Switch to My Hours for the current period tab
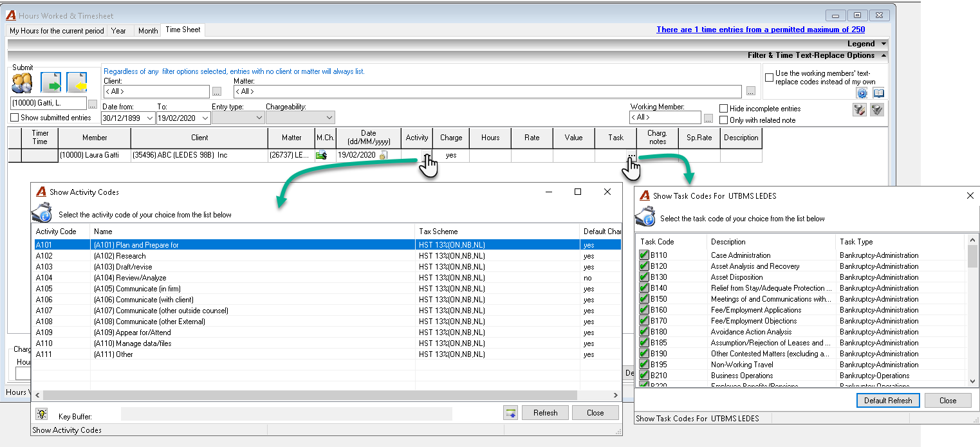 point(57,31)
